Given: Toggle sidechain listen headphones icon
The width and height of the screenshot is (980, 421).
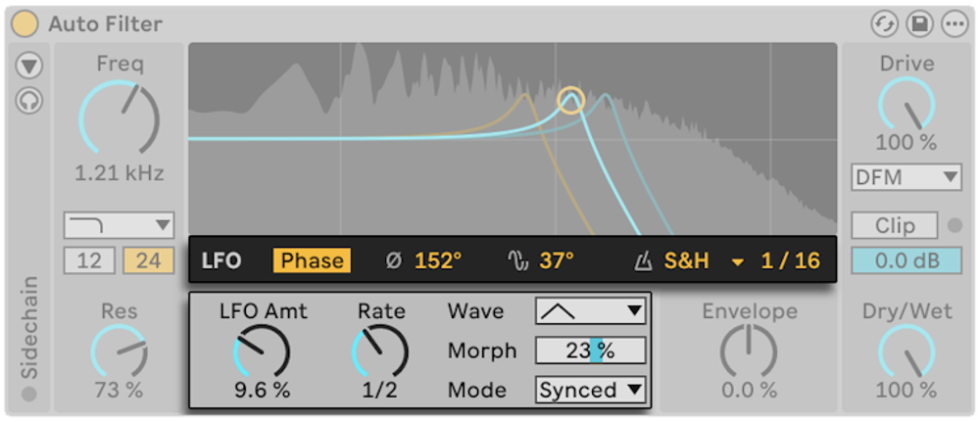Looking at the screenshot, I should click(29, 100).
